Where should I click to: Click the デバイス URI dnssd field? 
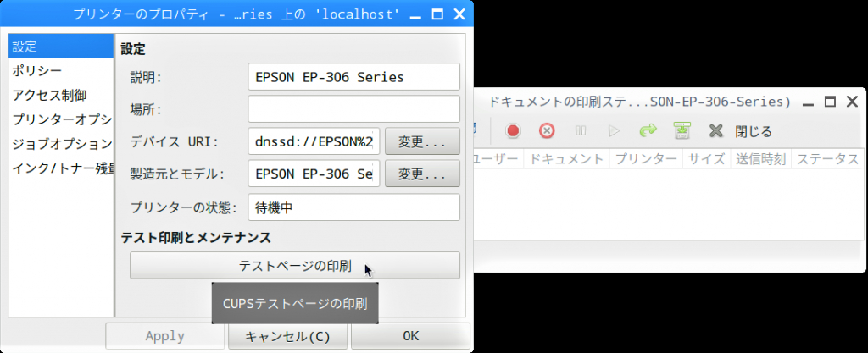point(314,141)
